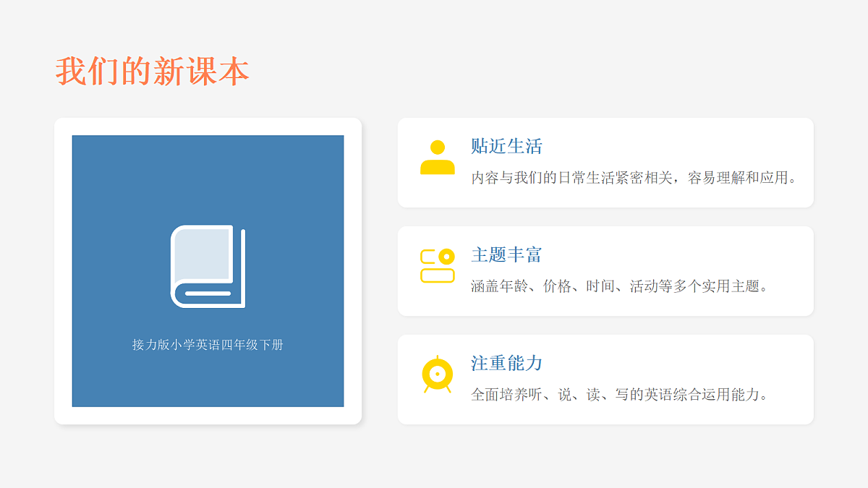Select the heading 主题丰富
This screenshot has height=488, width=868.
[506, 254]
